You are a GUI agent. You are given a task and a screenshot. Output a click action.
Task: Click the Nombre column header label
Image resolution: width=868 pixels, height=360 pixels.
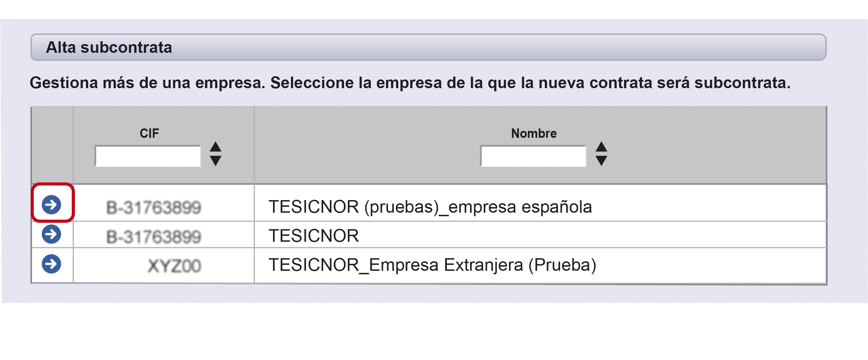(x=534, y=133)
